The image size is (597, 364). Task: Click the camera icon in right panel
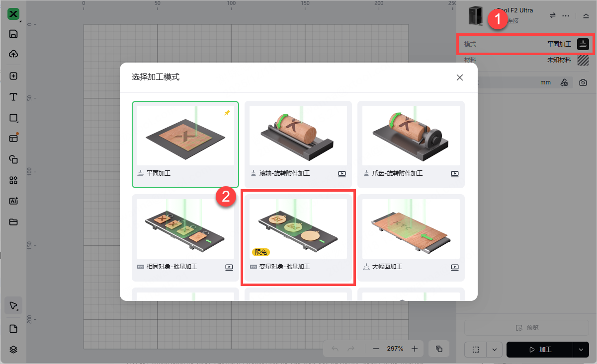[x=583, y=82]
